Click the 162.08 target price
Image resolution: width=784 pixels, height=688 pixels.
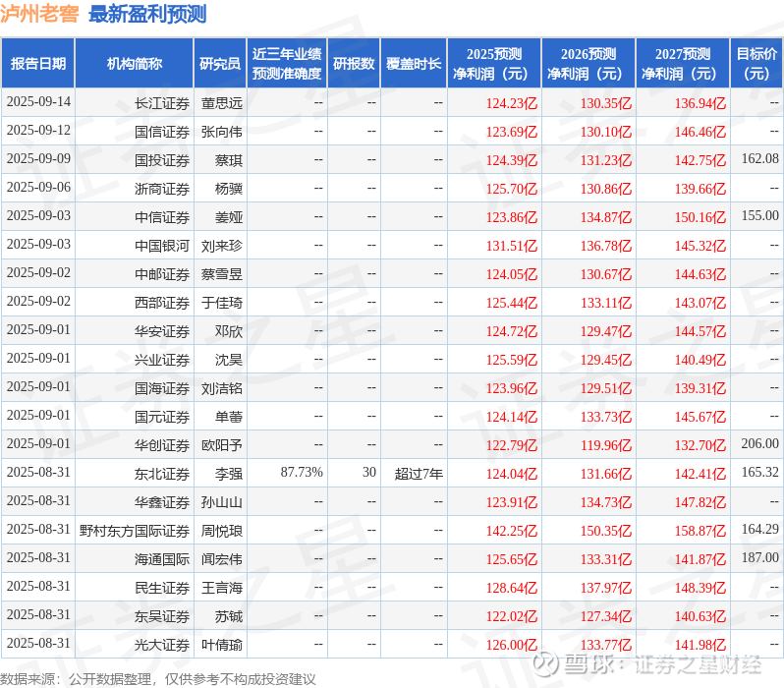[x=760, y=158]
